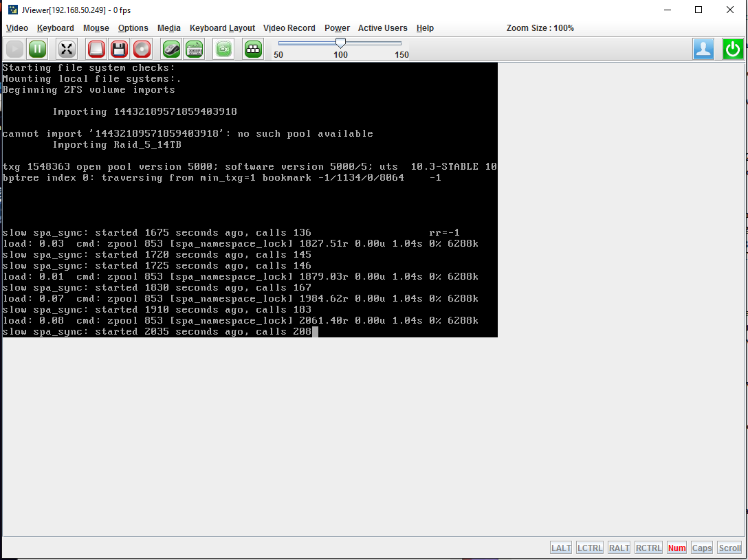Click the 'bptree index 0' console line
Screen dimensions: 748x560
(222, 177)
